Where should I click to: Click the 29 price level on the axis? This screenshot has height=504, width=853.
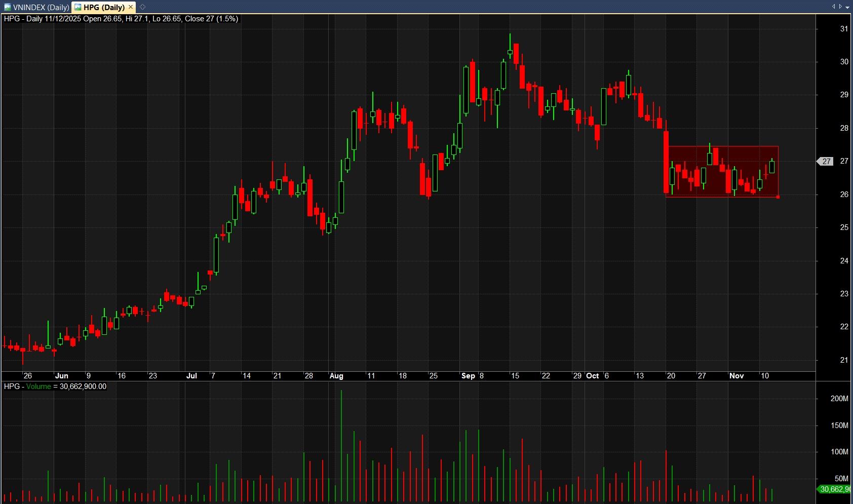click(x=844, y=95)
